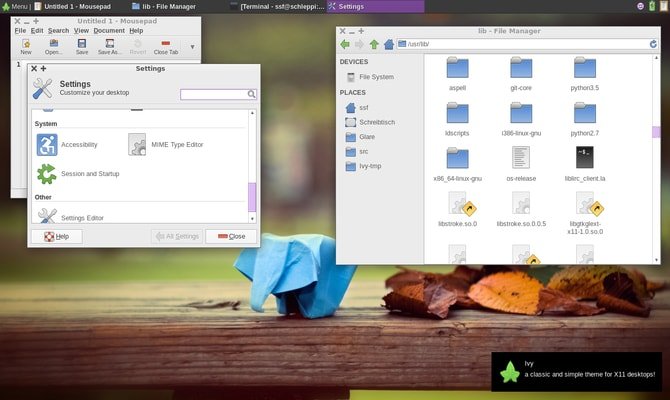Expand the Mousepad toolbar overflow arrow
This screenshot has height=400, width=670.
pos(192,47)
